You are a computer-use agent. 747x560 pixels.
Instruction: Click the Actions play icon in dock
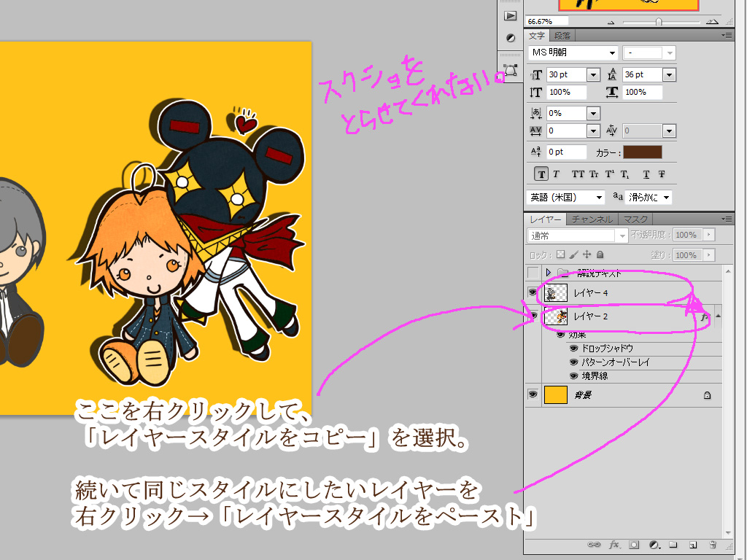(x=511, y=16)
